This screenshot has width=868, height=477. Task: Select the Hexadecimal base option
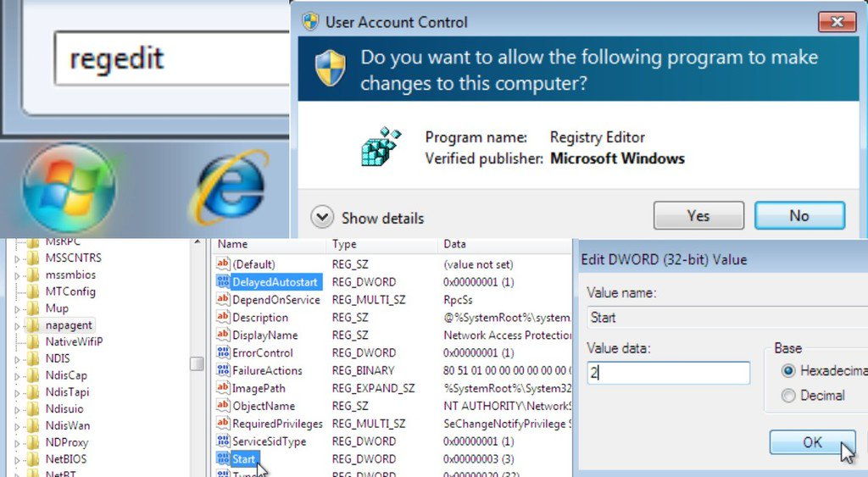click(788, 370)
